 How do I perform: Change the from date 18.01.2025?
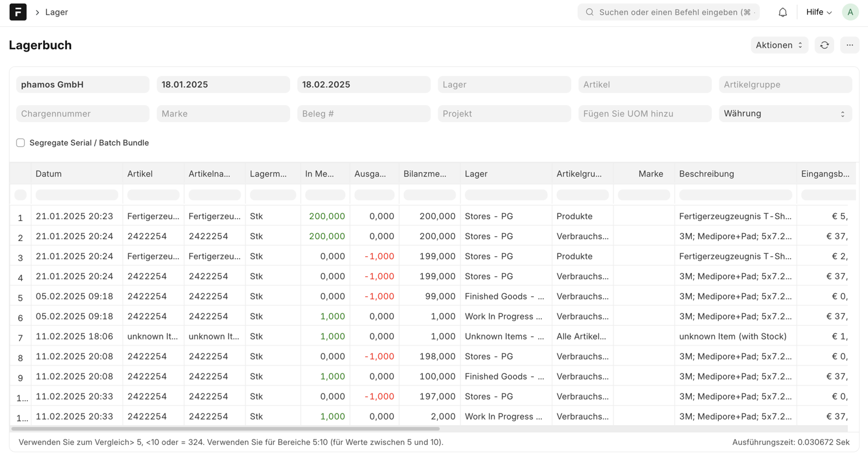pyautogui.click(x=223, y=84)
